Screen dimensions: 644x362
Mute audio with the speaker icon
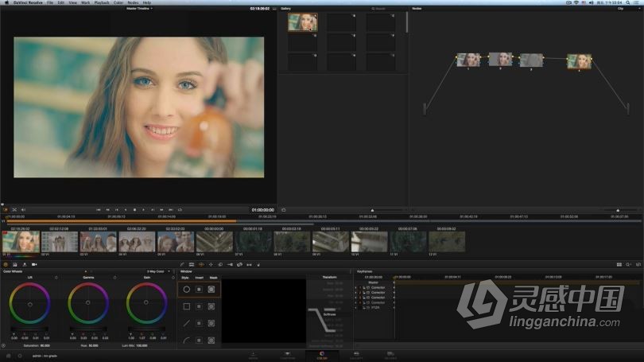[x=23, y=210]
